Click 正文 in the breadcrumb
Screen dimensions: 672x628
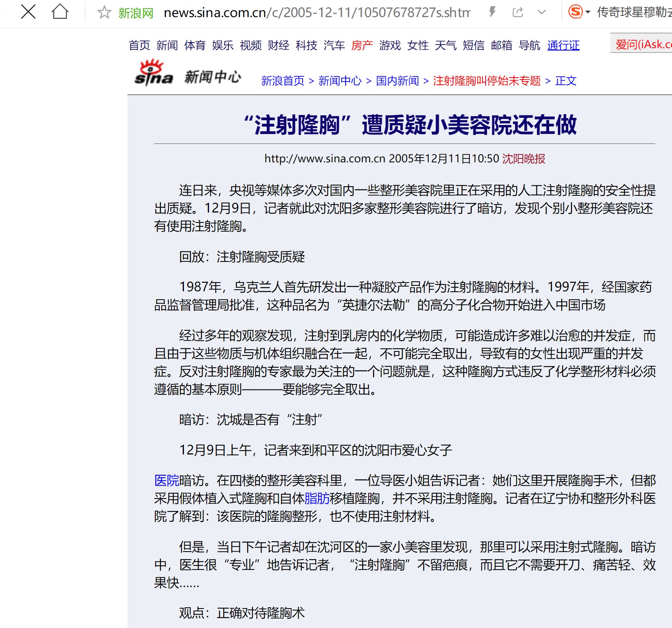[566, 81]
